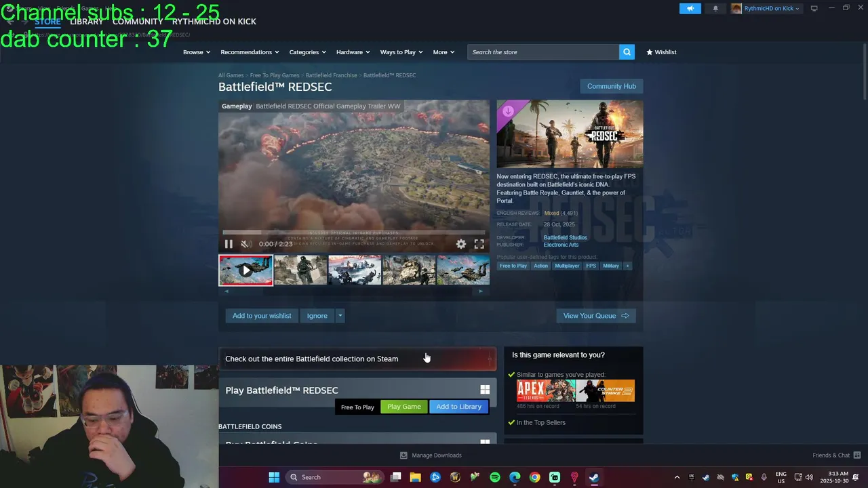This screenshot has width=868, height=488.
Task: Click the Ignore button
Action: tap(317, 316)
